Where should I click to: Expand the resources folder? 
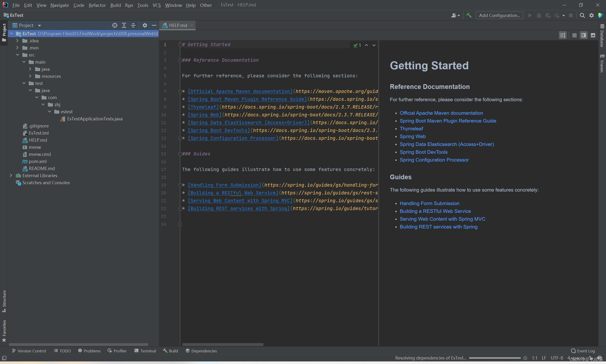tap(30, 76)
